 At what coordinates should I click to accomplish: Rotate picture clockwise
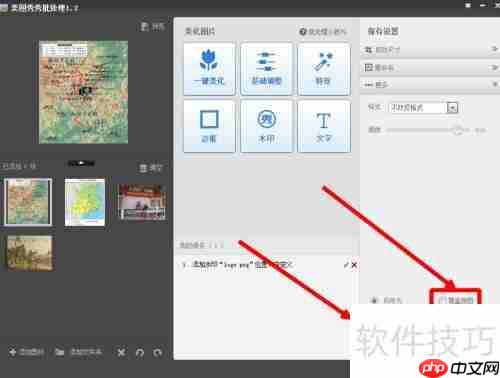158,352
